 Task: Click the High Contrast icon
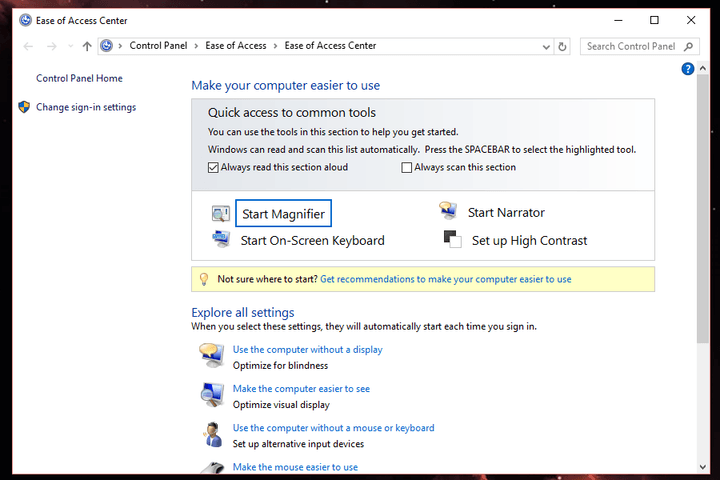tap(452, 239)
